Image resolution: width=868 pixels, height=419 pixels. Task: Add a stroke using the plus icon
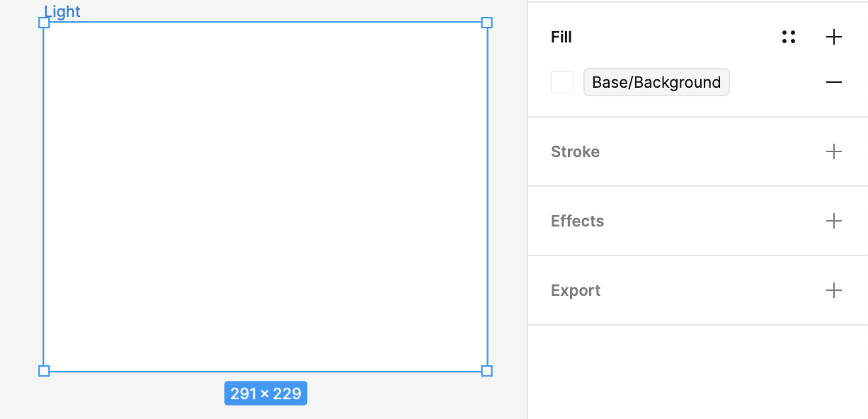pyautogui.click(x=834, y=151)
